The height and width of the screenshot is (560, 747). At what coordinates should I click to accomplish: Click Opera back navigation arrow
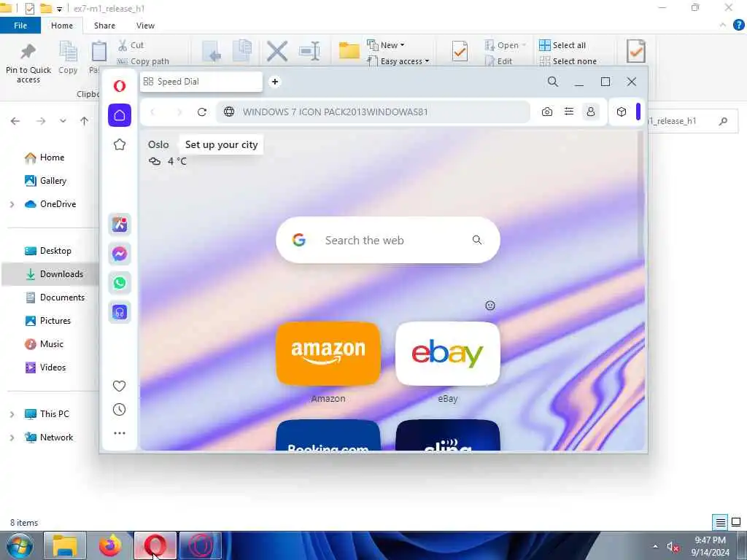coord(152,112)
